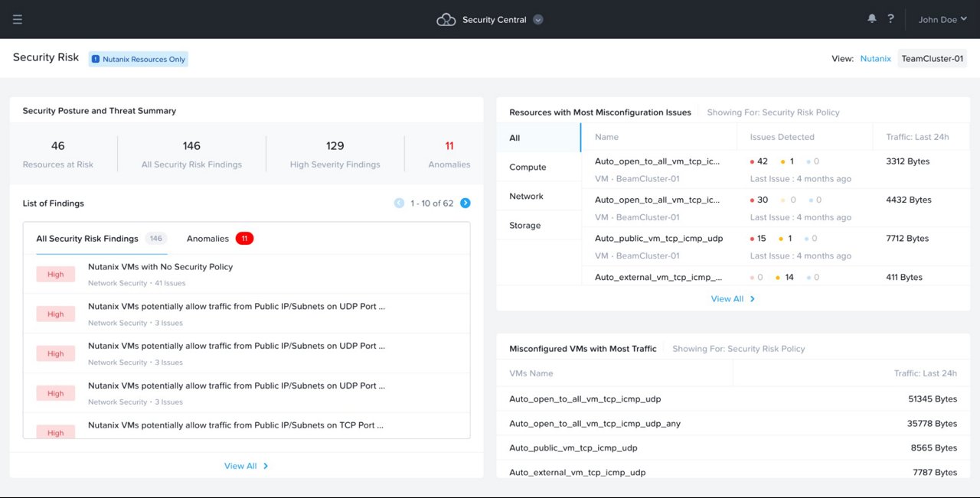This screenshot has height=498, width=980.
Task: Click View All below the findings list
Action: pos(247,465)
